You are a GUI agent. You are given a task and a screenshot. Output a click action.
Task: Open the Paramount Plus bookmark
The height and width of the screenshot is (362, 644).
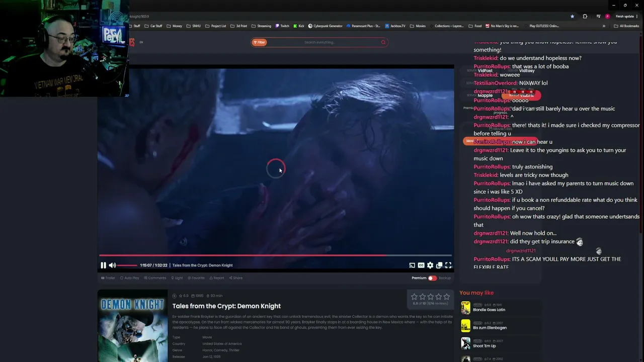pos(363,26)
